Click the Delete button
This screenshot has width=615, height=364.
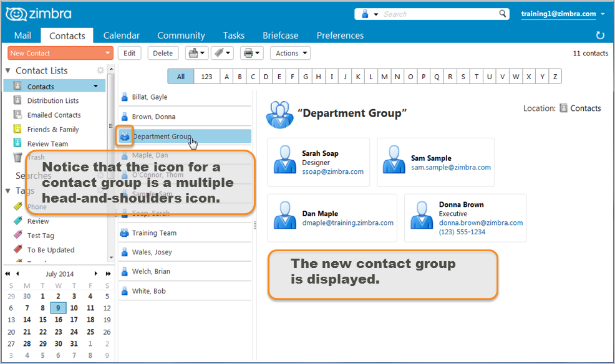click(163, 53)
